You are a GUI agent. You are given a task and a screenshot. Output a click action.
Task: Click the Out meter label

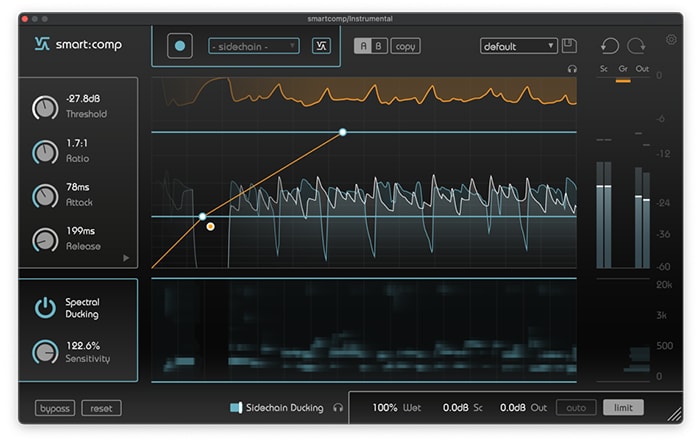tap(642, 69)
